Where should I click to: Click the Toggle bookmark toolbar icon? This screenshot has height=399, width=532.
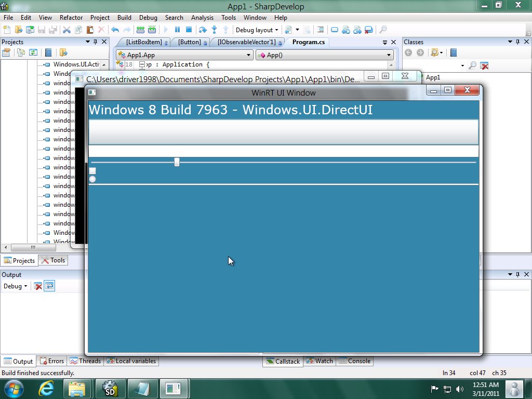(x=335, y=30)
